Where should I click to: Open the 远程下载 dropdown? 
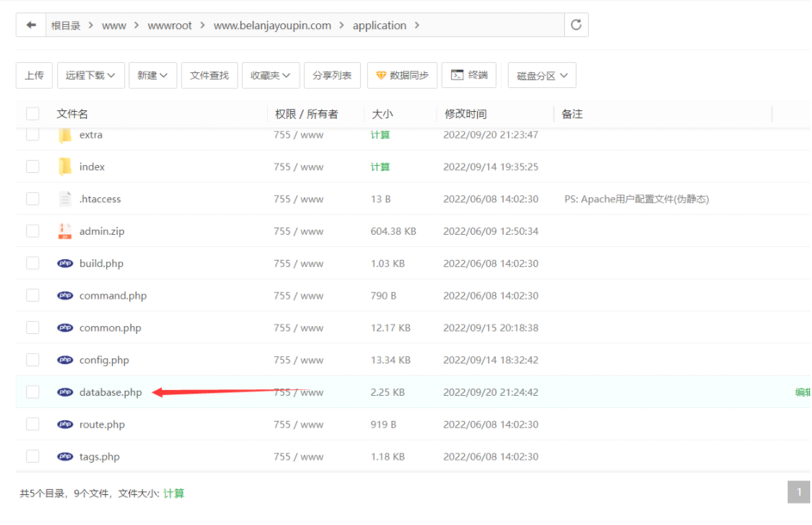point(90,76)
